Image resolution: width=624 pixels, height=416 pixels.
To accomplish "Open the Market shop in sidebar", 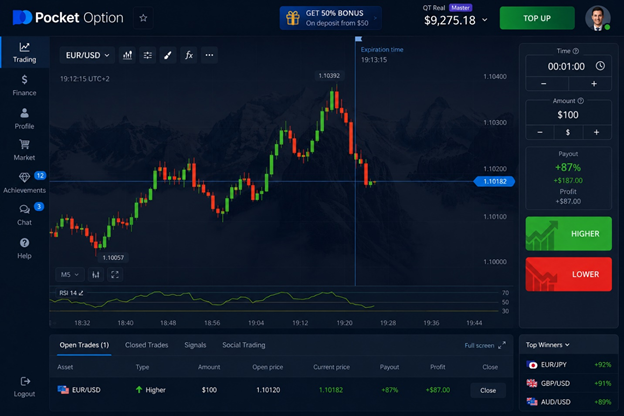I will click(x=24, y=150).
